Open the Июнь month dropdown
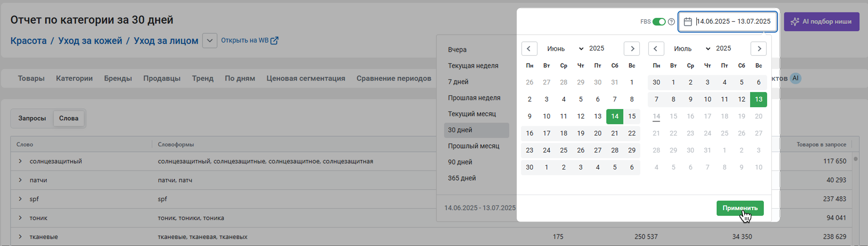 click(565, 49)
